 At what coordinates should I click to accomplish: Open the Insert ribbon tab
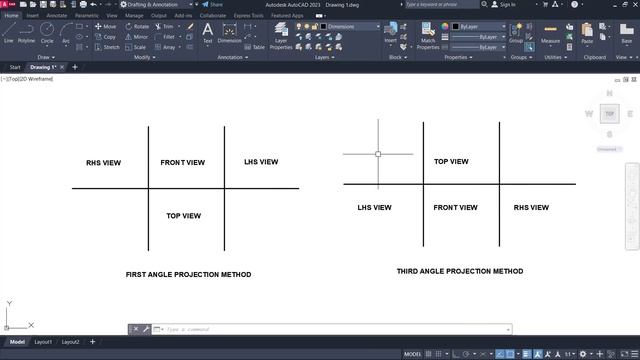pos(32,16)
